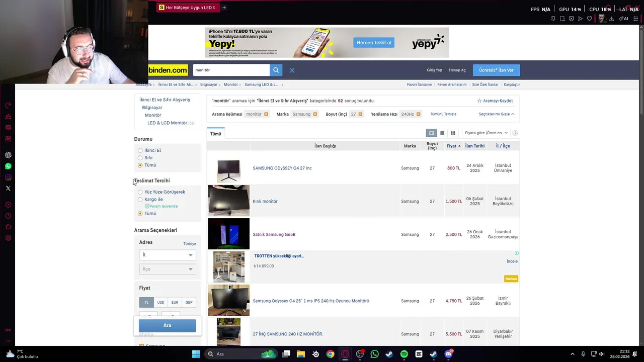Sort by the İlan Tarihi column header
This screenshot has height=362, width=644.
[x=474, y=146]
